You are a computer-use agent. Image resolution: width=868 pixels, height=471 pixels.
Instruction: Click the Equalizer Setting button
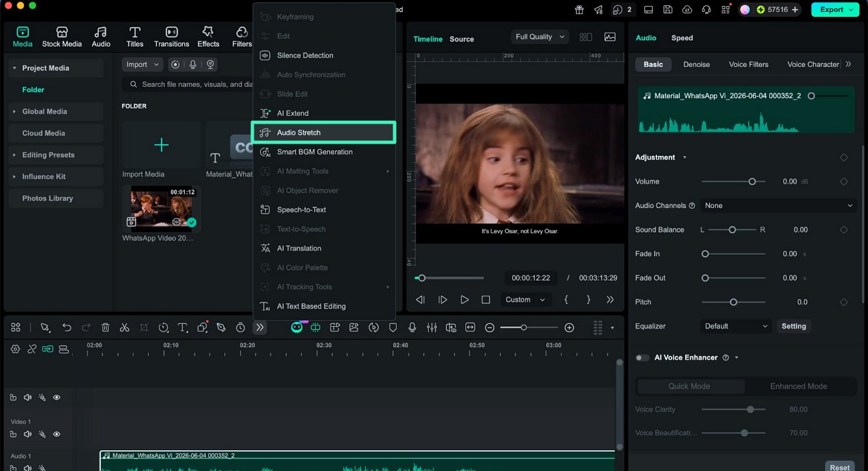click(794, 326)
